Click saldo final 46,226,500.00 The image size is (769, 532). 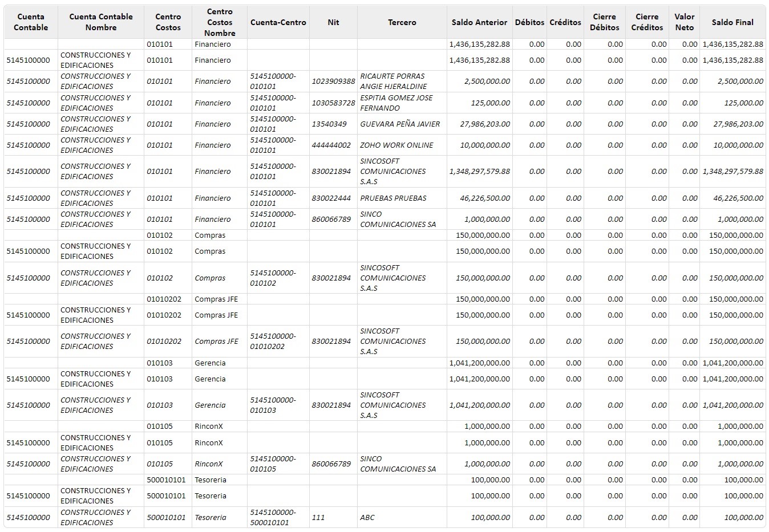click(x=738, y=198)
